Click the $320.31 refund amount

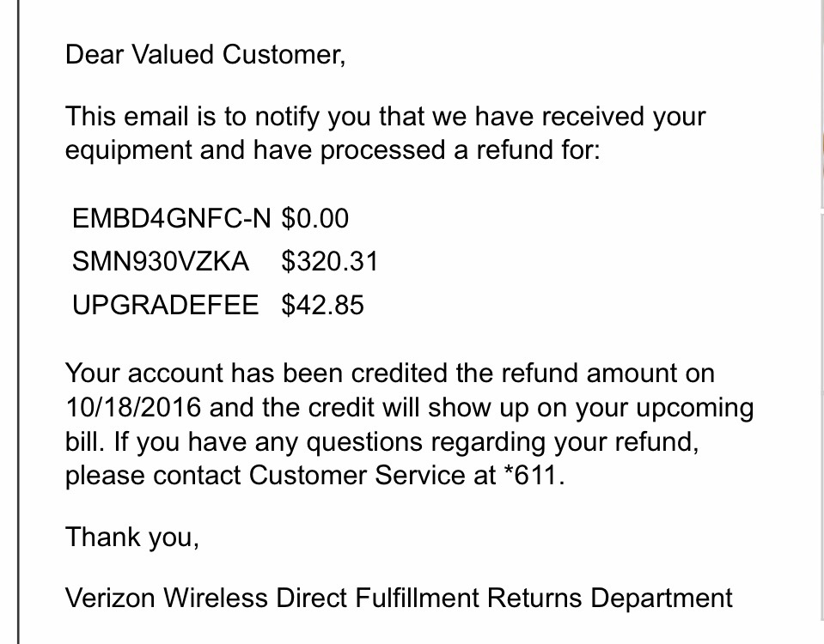[329, 262]
